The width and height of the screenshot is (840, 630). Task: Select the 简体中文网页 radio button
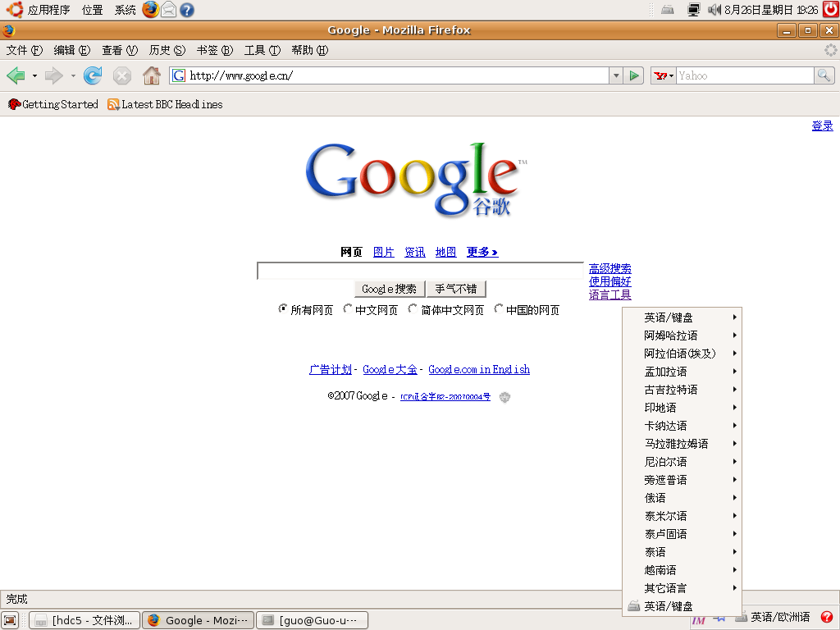click(x=413, y=309)
